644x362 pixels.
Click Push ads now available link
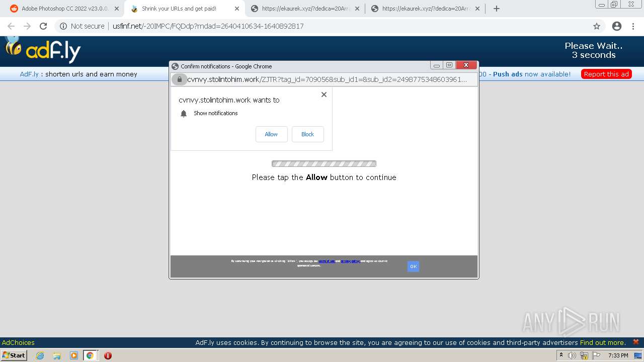click(x=532, y=74)
